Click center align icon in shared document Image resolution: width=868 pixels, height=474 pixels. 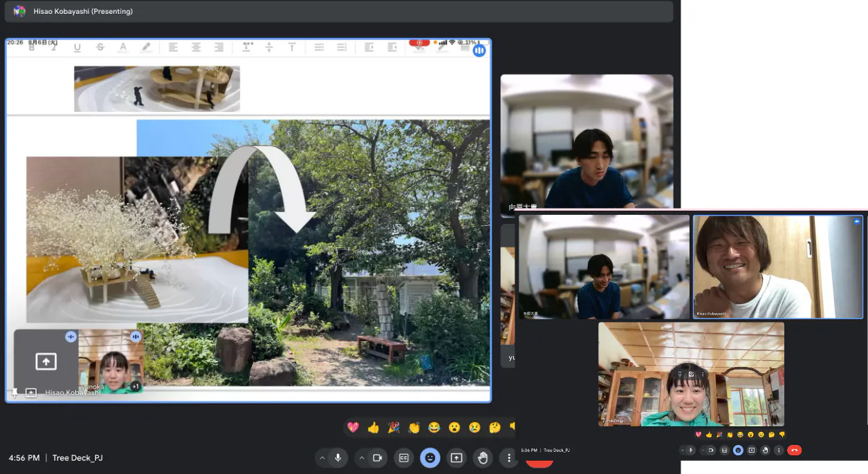click(196, 47)
